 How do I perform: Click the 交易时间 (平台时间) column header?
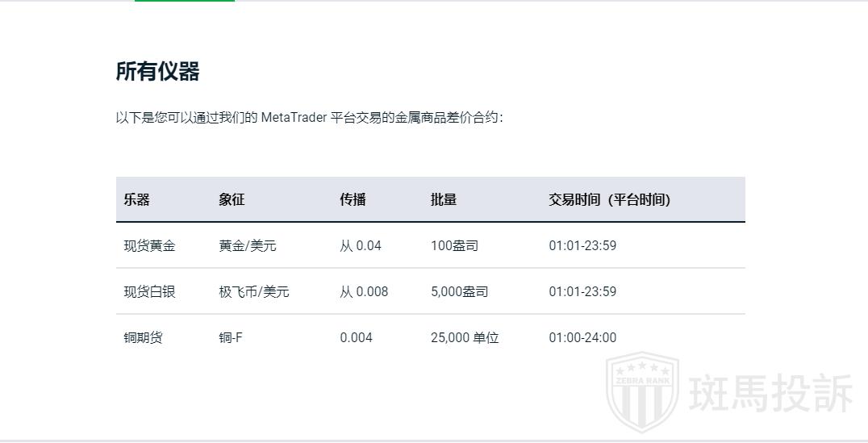click(609, 199)
